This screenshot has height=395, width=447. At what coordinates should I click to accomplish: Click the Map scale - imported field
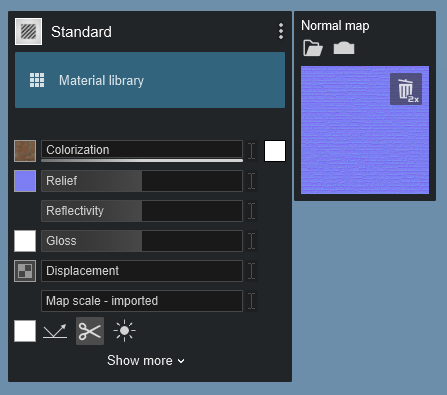coord(142,301)
